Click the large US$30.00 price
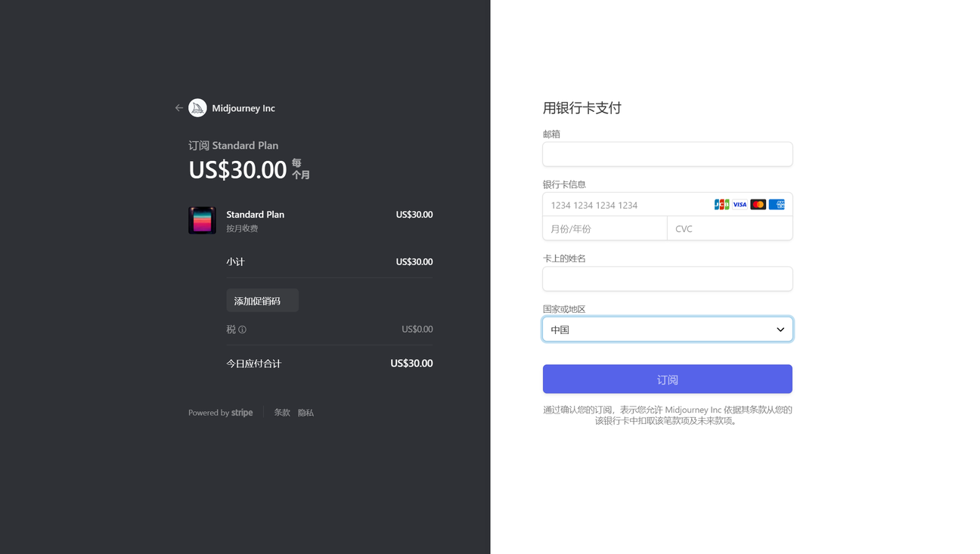 pyautogui.click(x=237, y=169)
